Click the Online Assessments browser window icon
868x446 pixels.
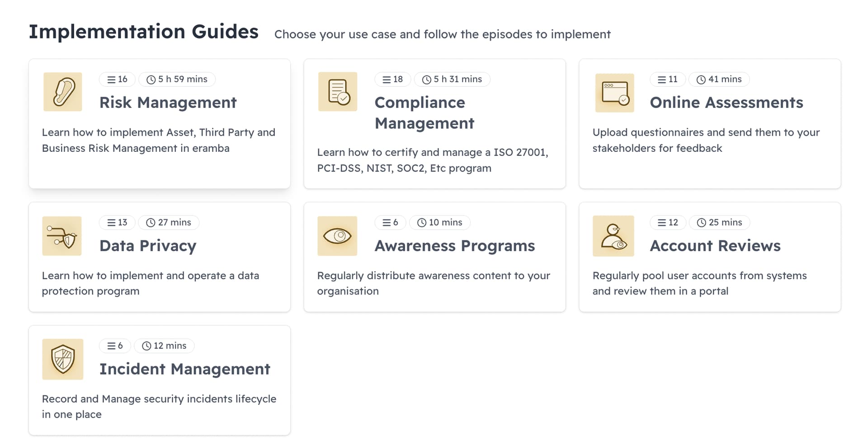pos(614,93)
